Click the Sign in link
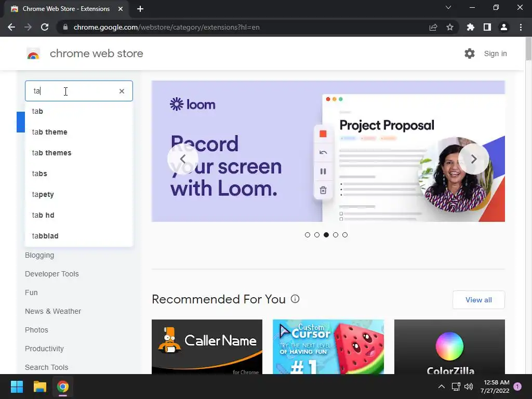This screenshot has width=532, height=399. click(x=495, y=54)
